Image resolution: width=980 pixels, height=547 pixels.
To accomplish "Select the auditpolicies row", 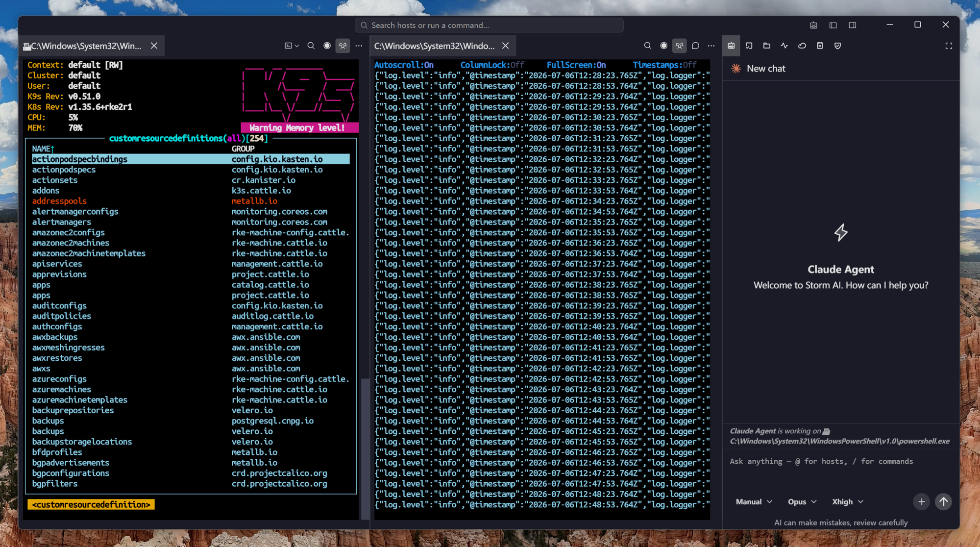I will click(x=191, y=316).
